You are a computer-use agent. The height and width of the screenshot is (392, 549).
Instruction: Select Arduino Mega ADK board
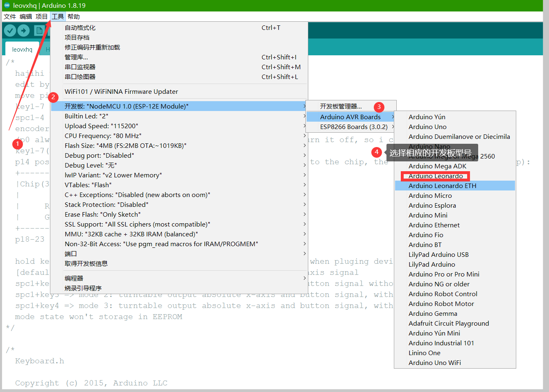click(x=455, y=166)
